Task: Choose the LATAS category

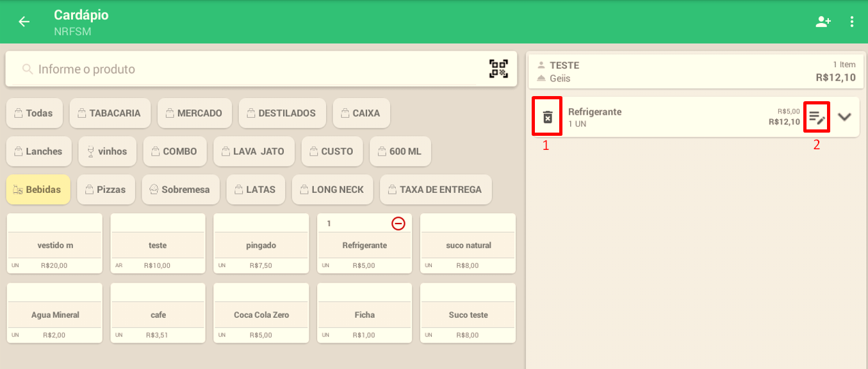Action: point(256,190)
